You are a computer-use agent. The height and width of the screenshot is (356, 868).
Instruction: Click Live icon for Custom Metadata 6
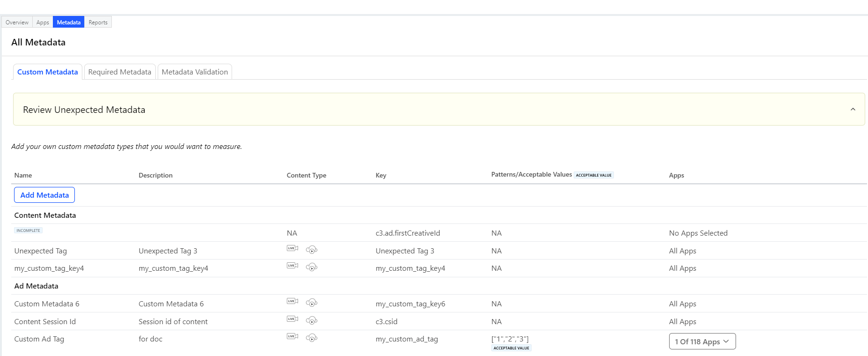coord(292,301)
